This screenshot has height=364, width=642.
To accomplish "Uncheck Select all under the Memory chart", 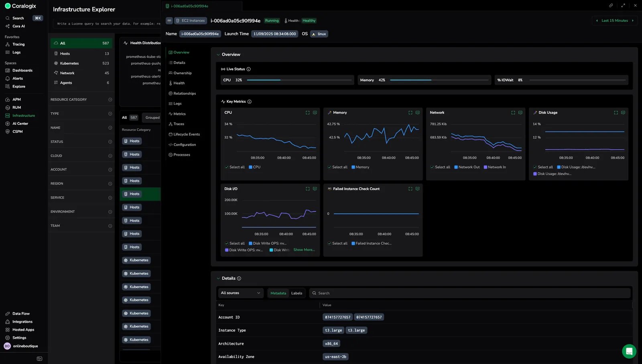I will coord(329,167).
